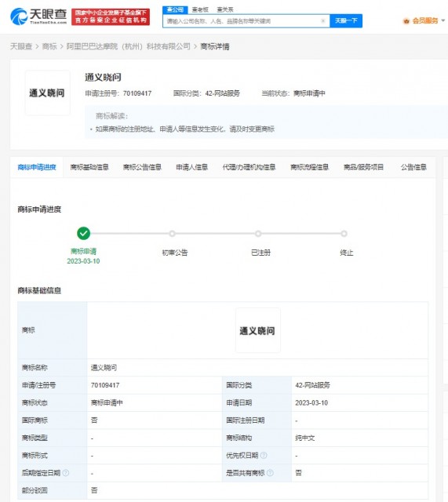Viewport: 448px width, 502px height.
Task: Open 阿里巴巴达摩院 company breadcrumb link
Action: pyautogui.click(x=129, y=46)
